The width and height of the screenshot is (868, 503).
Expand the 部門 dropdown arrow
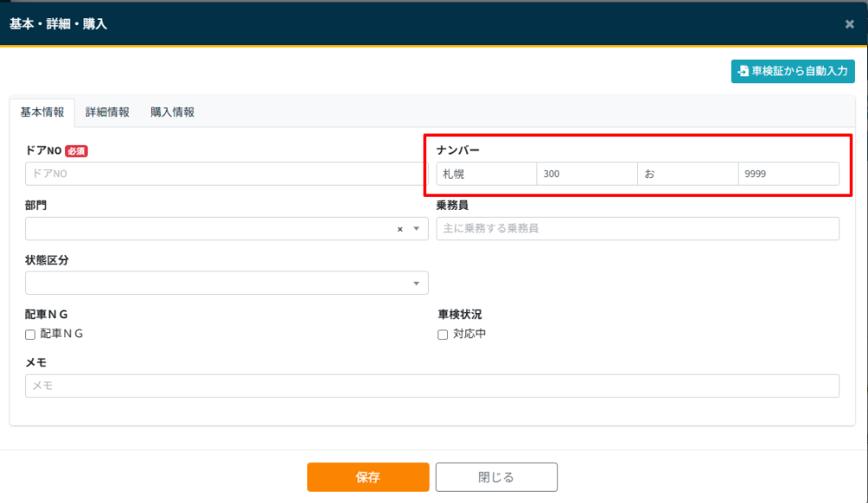point(417,229)
